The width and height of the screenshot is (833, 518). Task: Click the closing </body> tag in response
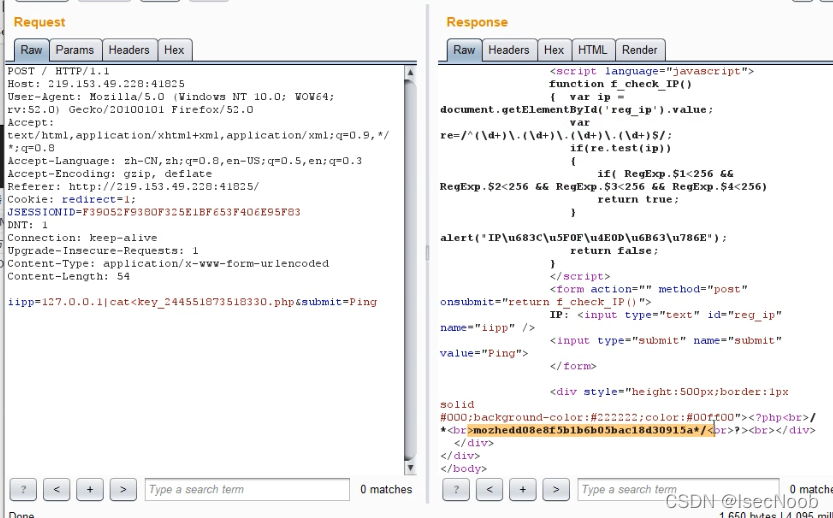tap(463, 469)
